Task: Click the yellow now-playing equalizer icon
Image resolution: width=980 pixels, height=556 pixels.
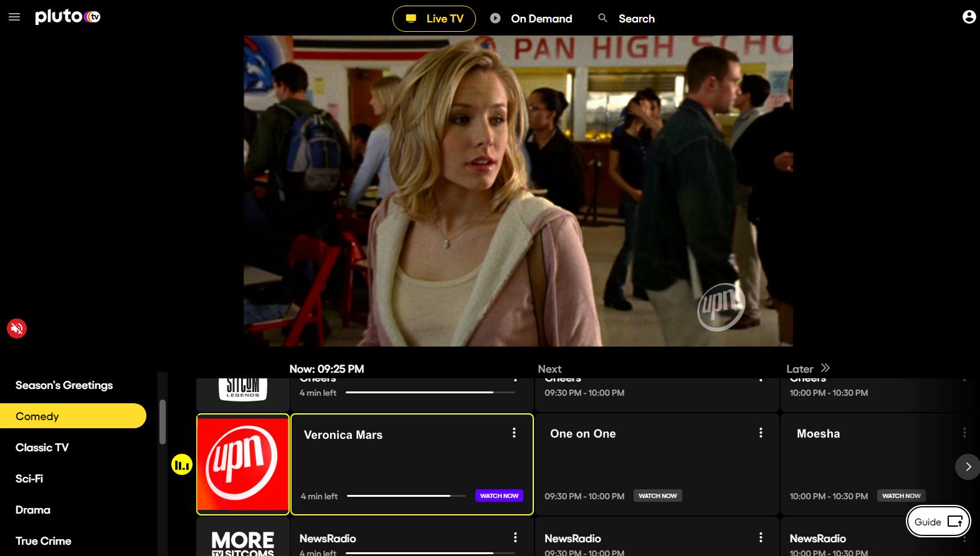Action: tap(182, 464)
